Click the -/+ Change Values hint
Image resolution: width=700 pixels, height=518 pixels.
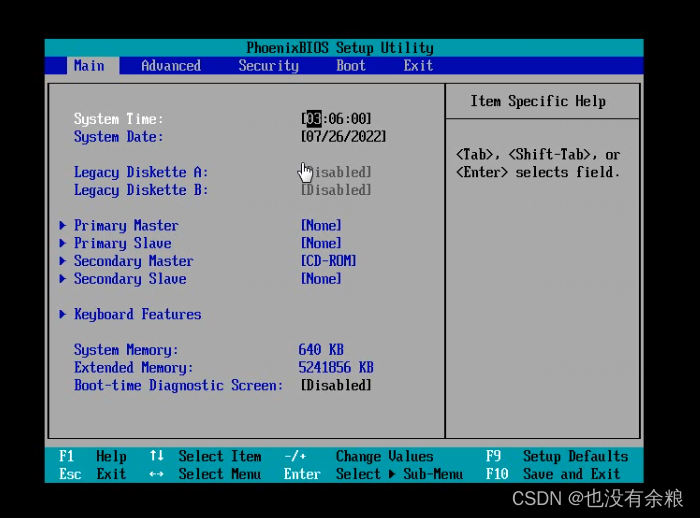359,456
